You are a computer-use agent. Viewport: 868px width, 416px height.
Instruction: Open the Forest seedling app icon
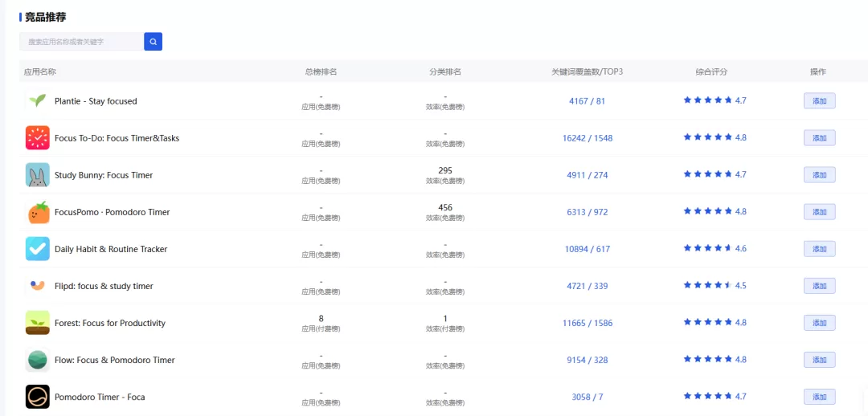38,323
